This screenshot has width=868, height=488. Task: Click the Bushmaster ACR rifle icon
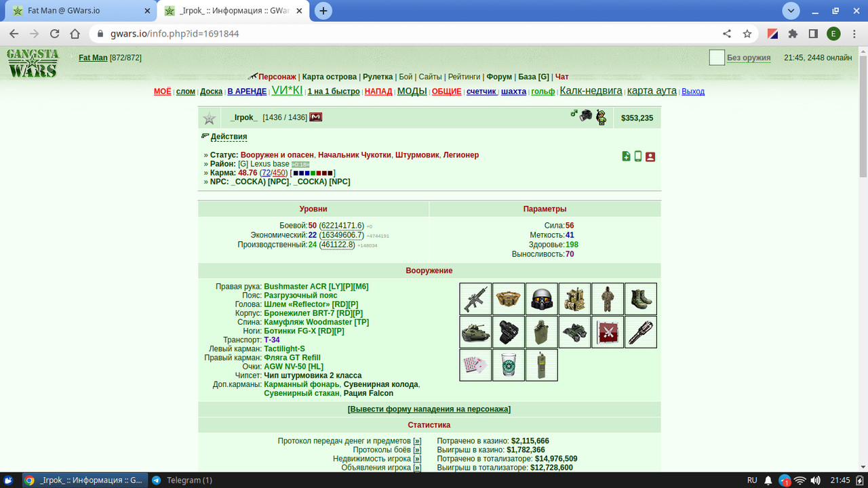pos(475,299)
